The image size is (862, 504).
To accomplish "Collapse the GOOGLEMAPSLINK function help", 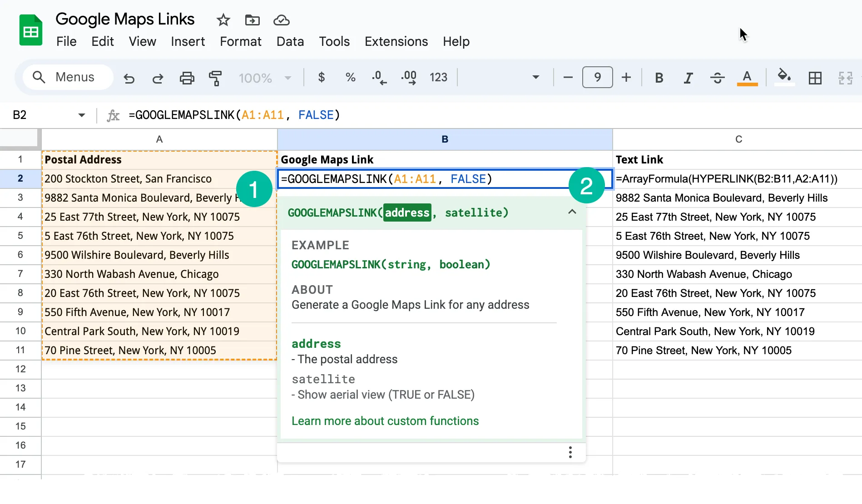I will click(572, 212).
